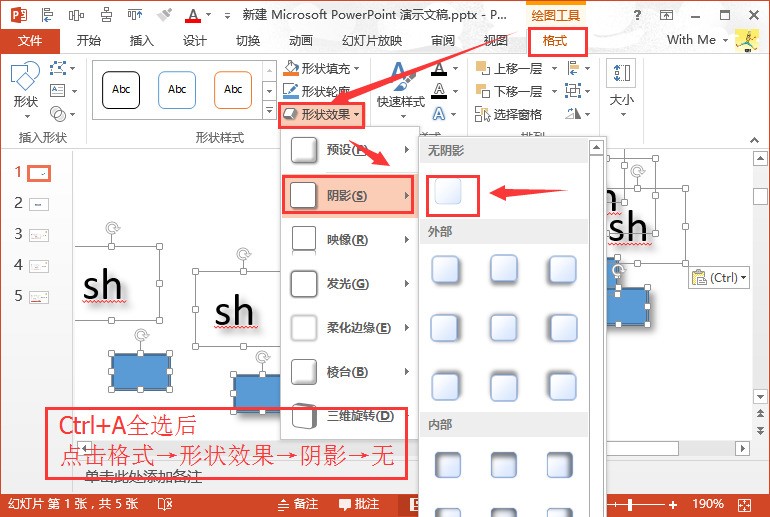
Task: Open the 映像(R) reflection submenu
Action: 350,240
